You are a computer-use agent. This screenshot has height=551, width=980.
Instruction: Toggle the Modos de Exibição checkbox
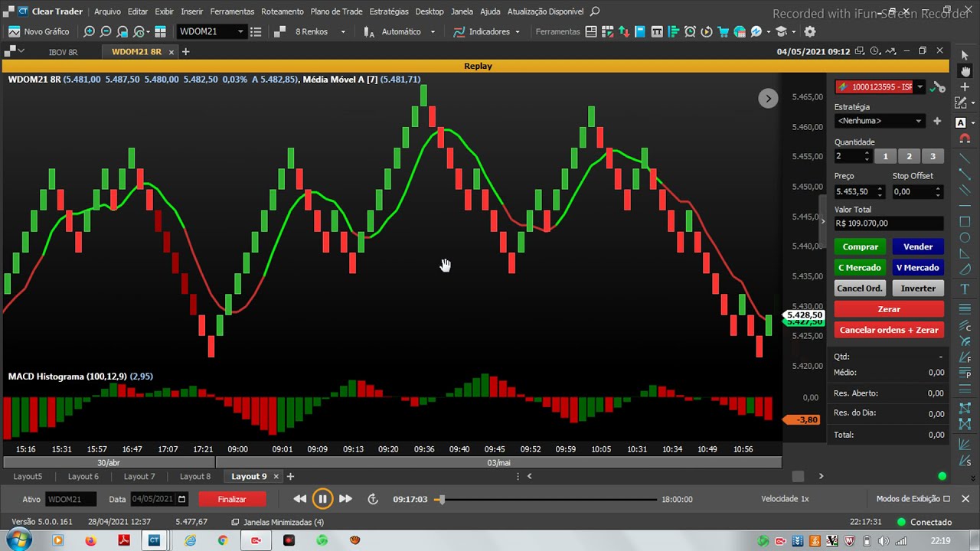(946, 499)
